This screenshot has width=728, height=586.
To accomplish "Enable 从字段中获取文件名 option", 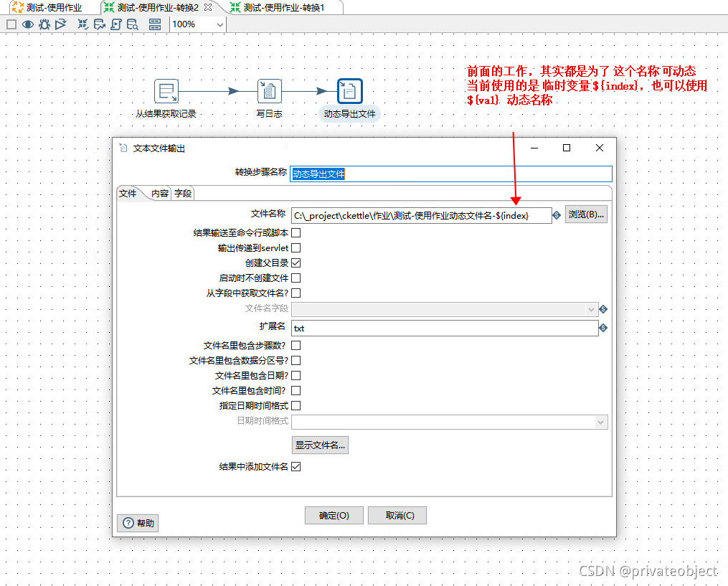I will 297,293.
